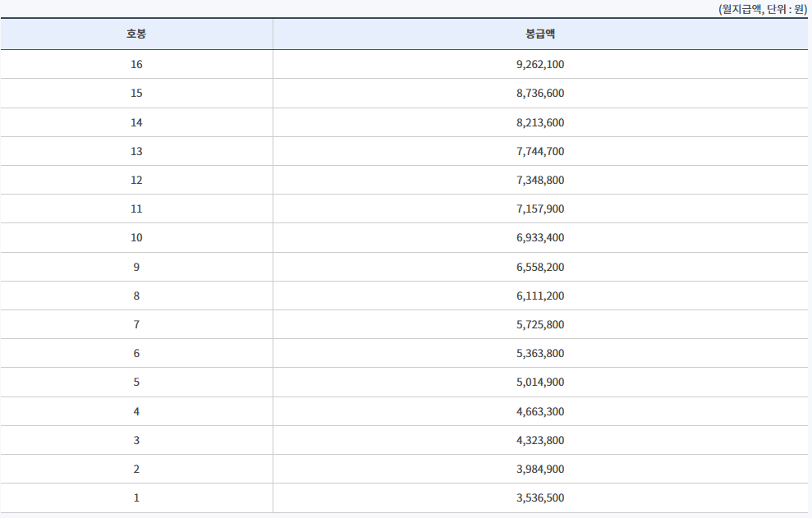Select salary value 5,014,900
812x518 pixels.
pyautogui.click(x=540, y=383)
